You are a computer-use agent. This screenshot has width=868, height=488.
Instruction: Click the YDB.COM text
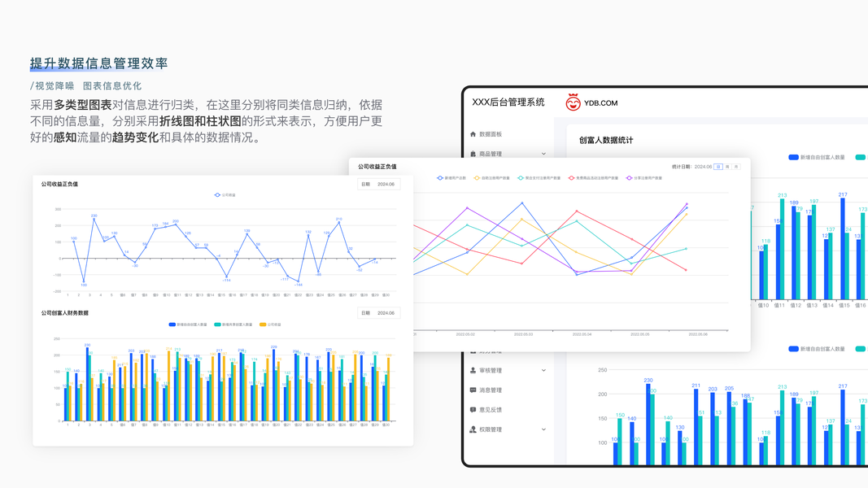click(x=600, y=103)
